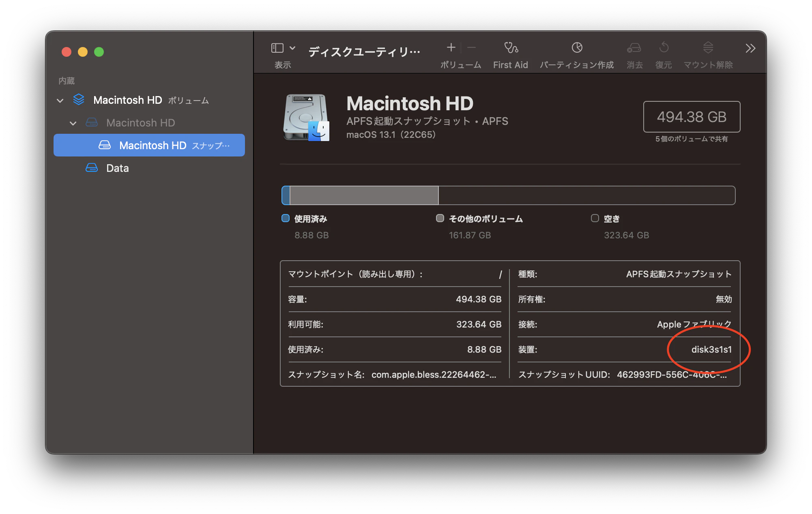Click the ディスクユーティリ… window title
Image resolution: width=812 pixels, height=514 pixels.
click(364, 51)
